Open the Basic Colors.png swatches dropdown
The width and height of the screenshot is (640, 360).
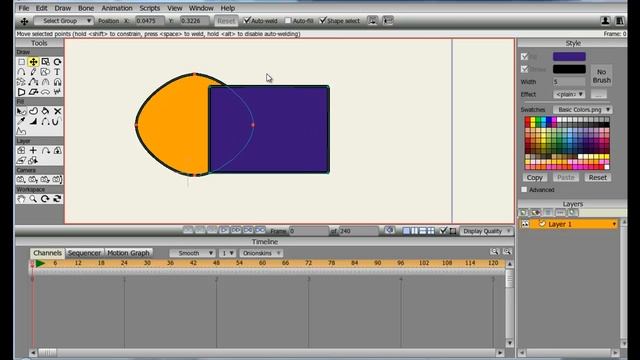click(x=583, y=110)
